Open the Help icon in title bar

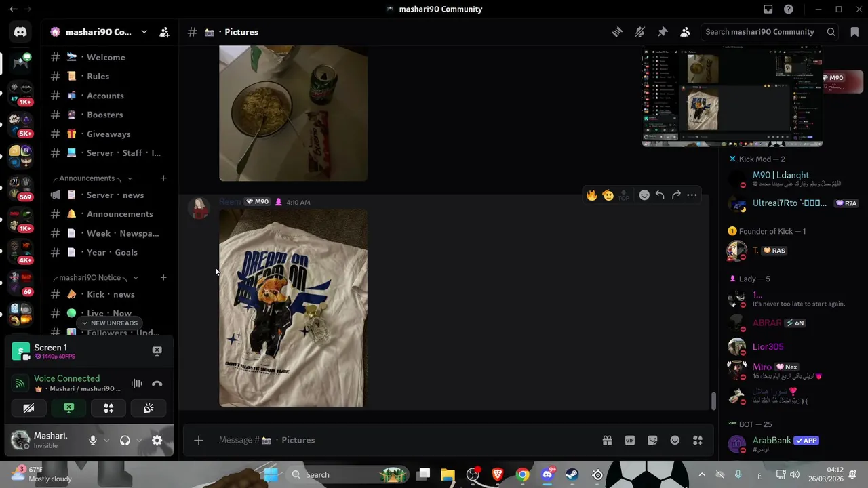tap(789, 9)
